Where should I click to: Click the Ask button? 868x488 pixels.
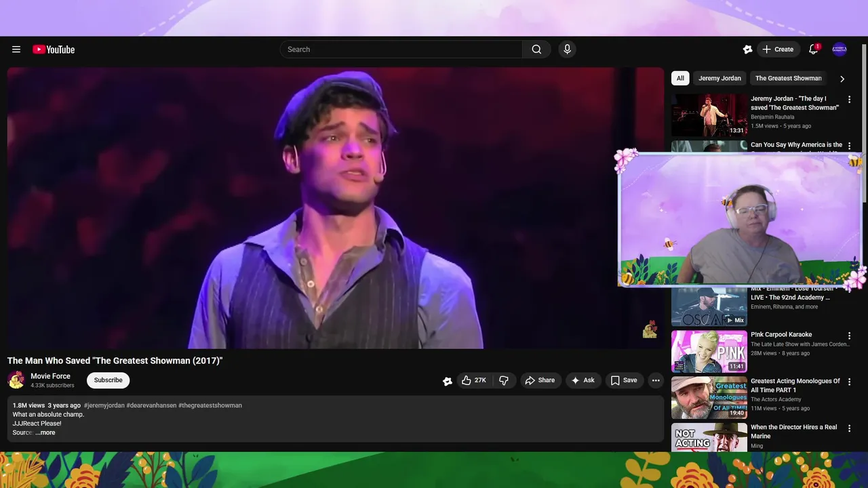pyautogui.click(x=583, y=380)
